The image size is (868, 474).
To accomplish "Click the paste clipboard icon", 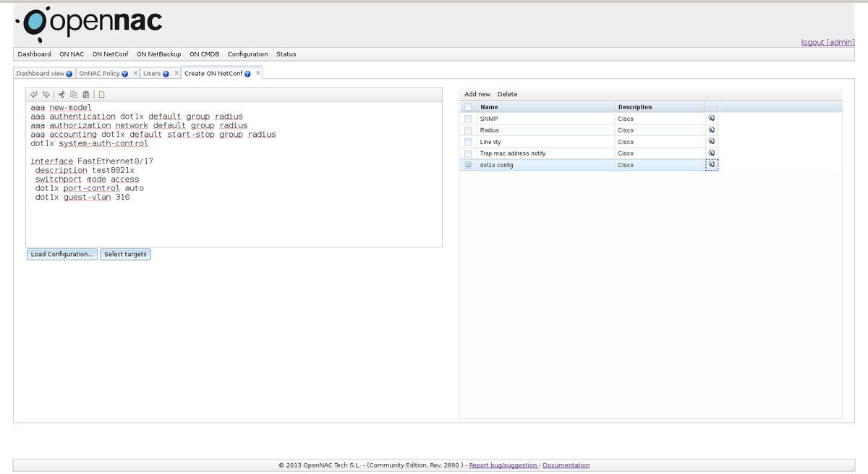I will pyautogui.click(x=86, y=94).
